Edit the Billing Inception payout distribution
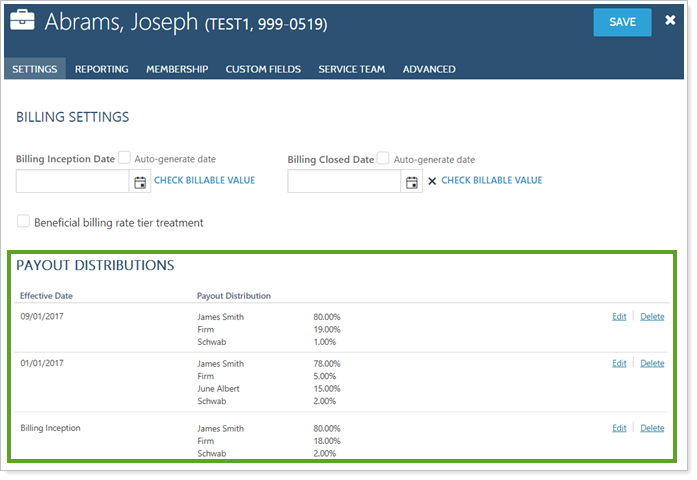Image resolution: width=697 pixels, height=480 pixels. pyautogui.click(x=619, y=428)
